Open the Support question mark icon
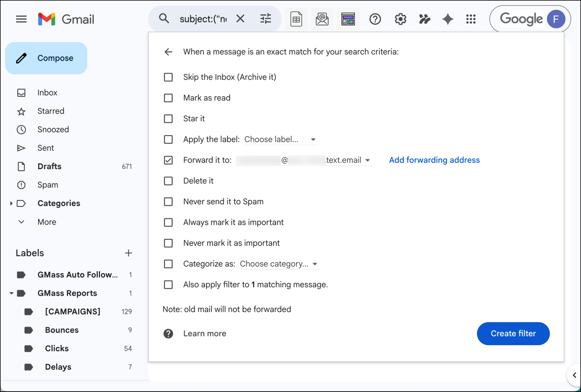 click(x=375, y=19)
